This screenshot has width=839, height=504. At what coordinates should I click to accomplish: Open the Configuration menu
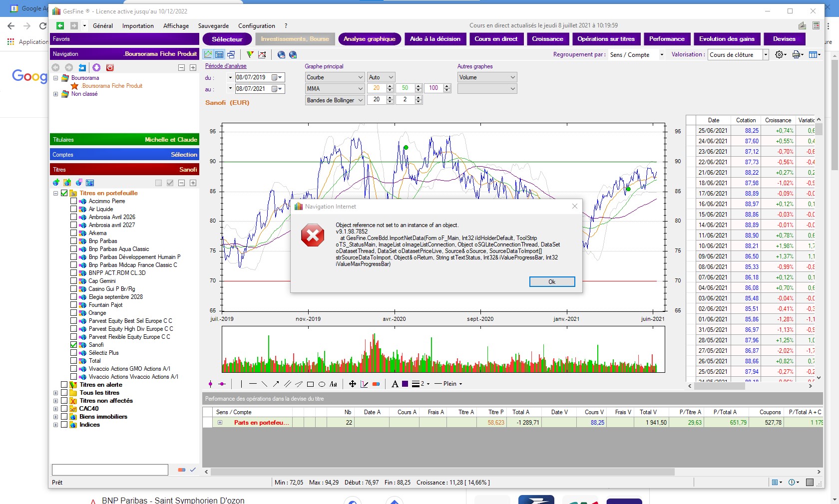click(x=256, y=26)
